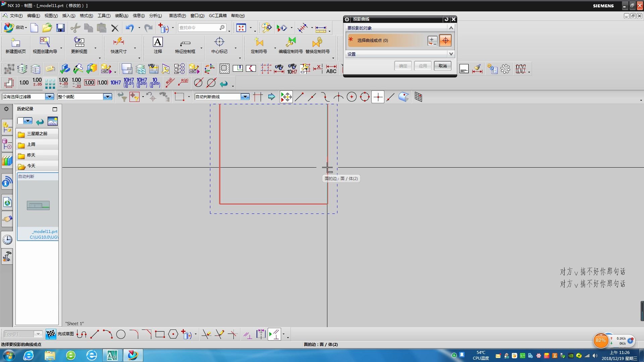Open the 自动判断曲线 curve rule dropdown

click(245, 97)
